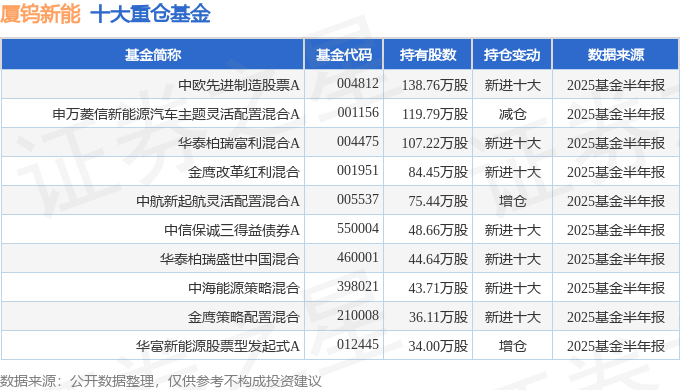Click fund code 550004
This screenshot has height=390, width=680.
click(358, 228)
